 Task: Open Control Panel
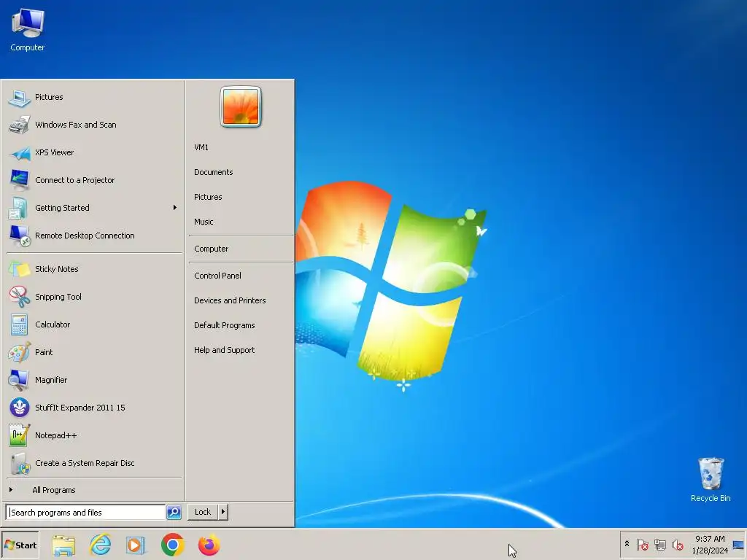[217, 276]
